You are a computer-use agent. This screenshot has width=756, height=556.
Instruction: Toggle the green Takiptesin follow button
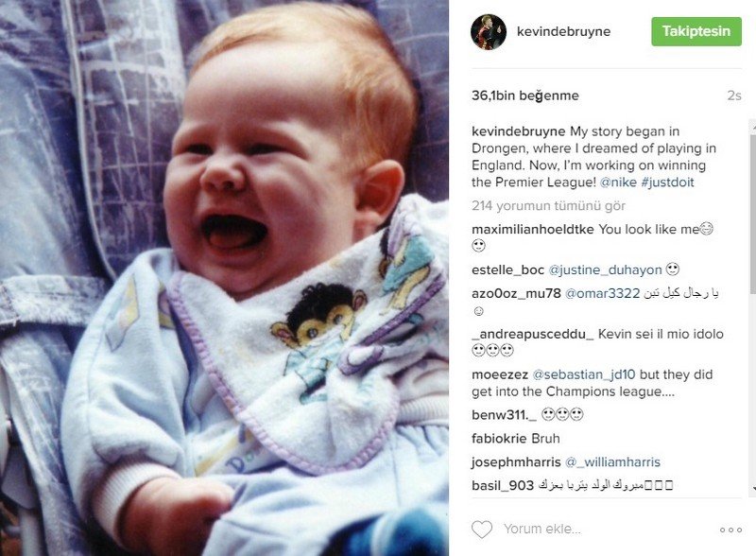point(696,31)
